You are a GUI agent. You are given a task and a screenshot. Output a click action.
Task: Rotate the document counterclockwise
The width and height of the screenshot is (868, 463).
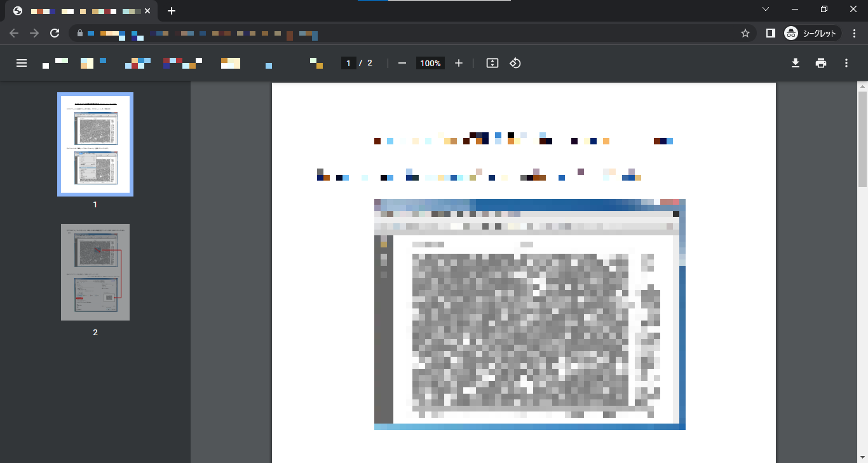tap(515, 63)
